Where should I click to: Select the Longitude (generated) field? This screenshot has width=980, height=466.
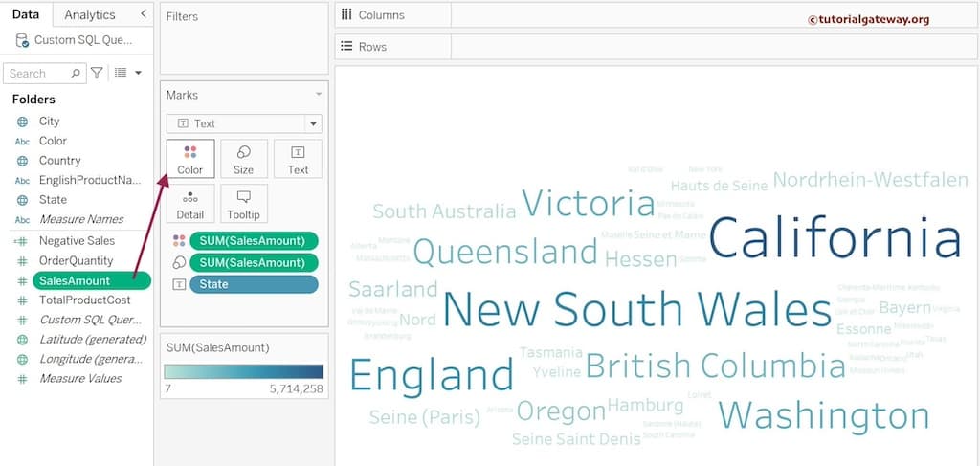[91, 359]
